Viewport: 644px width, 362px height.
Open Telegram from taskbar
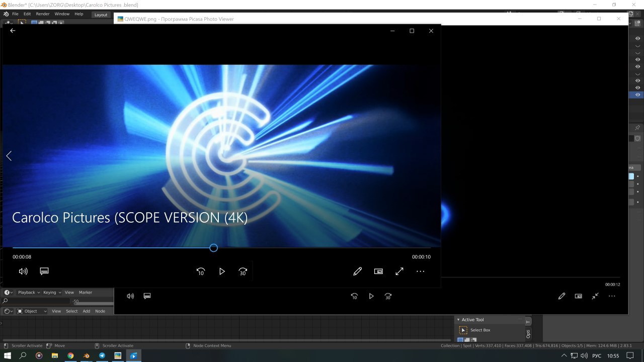(x=102, y=355)
